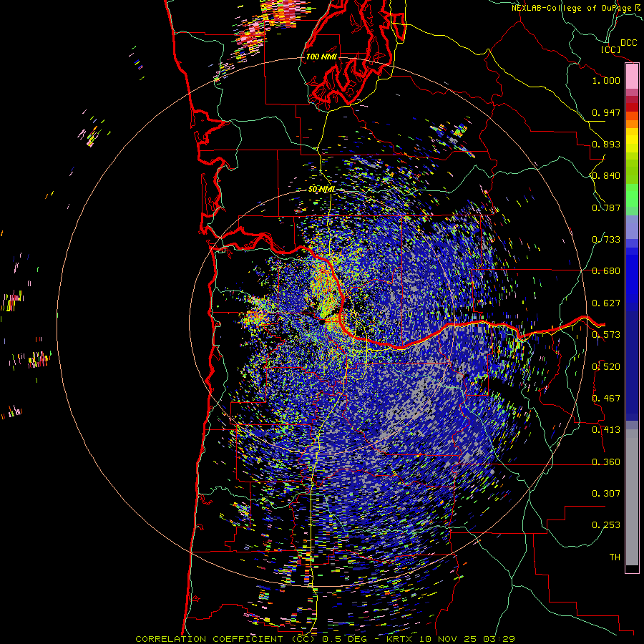Click the 1.000 scale value
The width and height of the screenshot is (644, 644).
(606, 80)
